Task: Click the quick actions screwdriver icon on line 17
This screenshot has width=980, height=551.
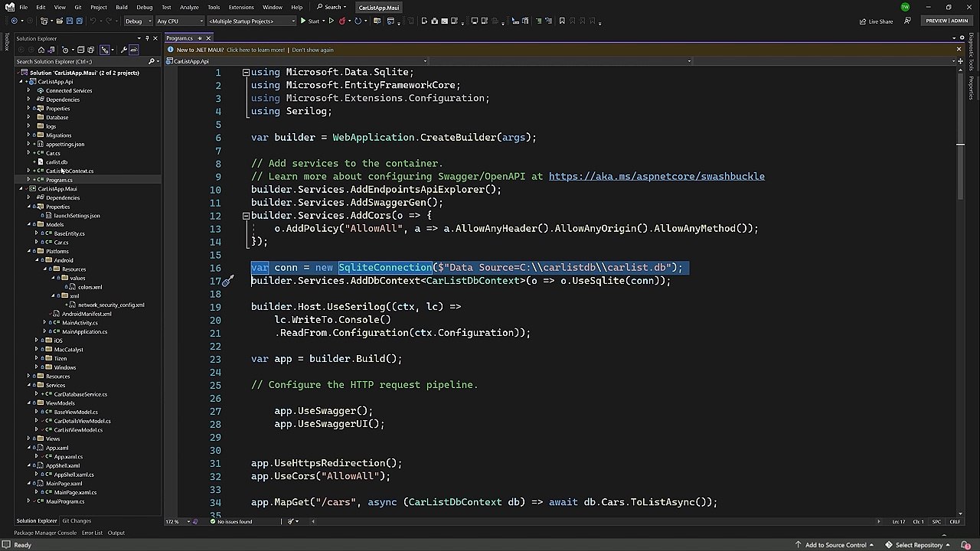Action: (x=227, y=281)
